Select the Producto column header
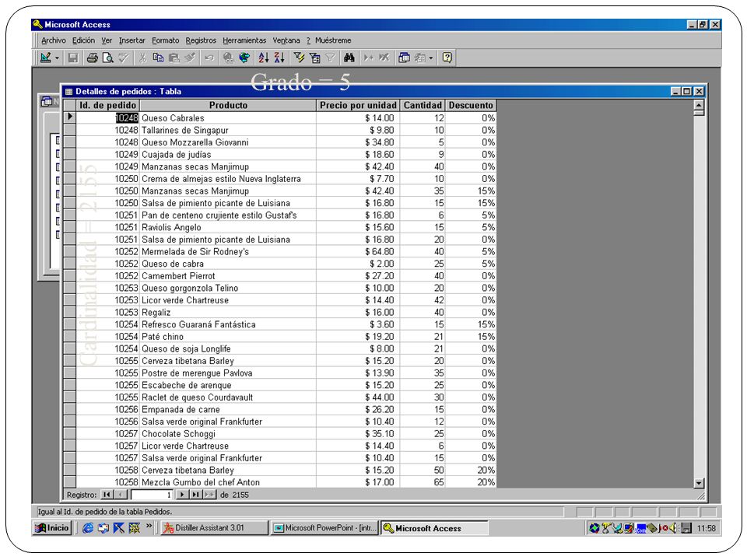The image size is (747, 560). [228, 105]
